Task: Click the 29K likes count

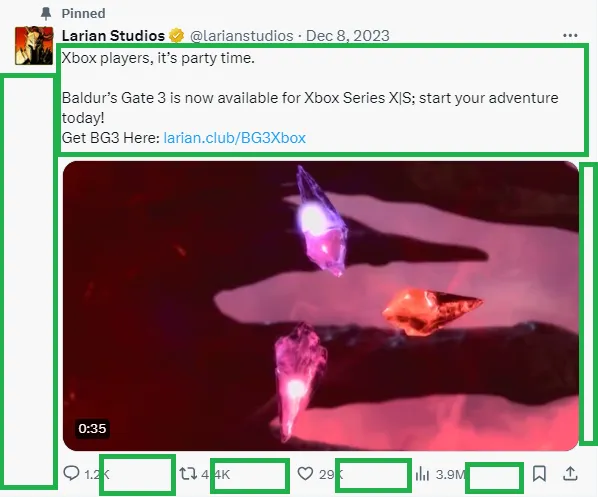Action: [x=331, y=474]
